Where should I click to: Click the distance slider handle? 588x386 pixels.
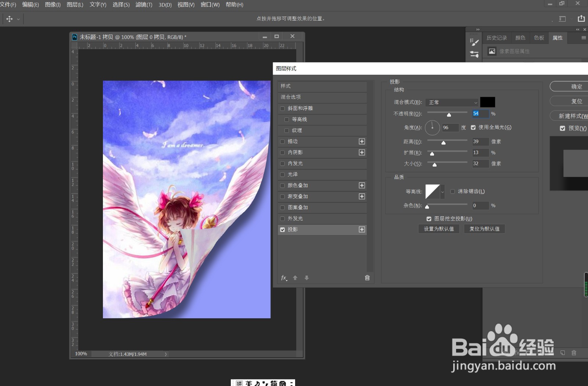(444, 142)
